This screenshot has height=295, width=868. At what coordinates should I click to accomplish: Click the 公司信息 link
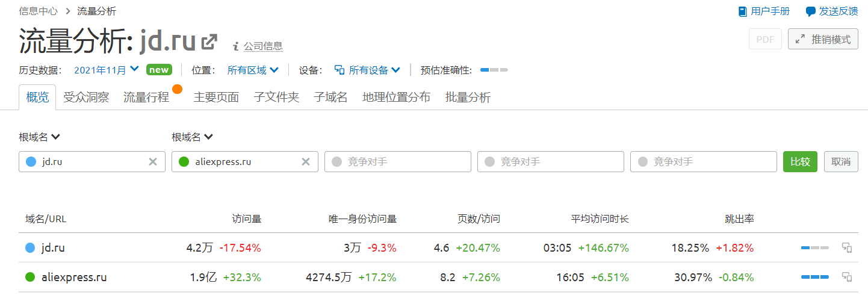pyautogui.click(x=263, y=46)
